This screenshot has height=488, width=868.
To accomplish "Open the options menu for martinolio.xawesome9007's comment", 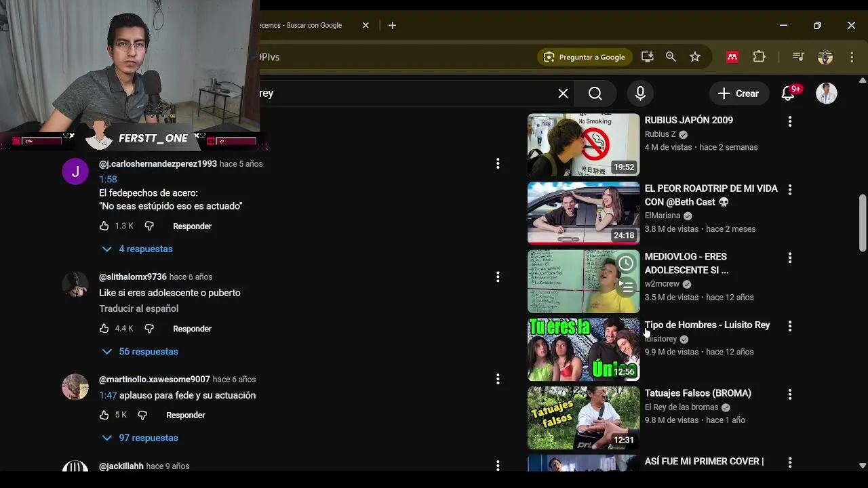I will [x=498, y=379].
